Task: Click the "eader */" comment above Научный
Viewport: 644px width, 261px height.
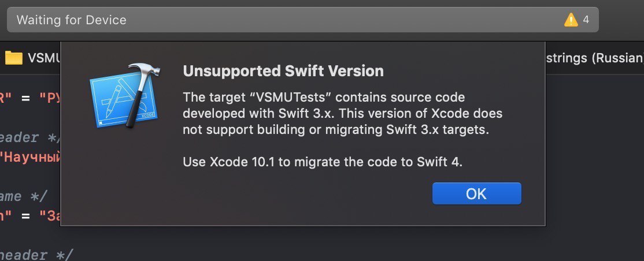Action: (30, 137)
